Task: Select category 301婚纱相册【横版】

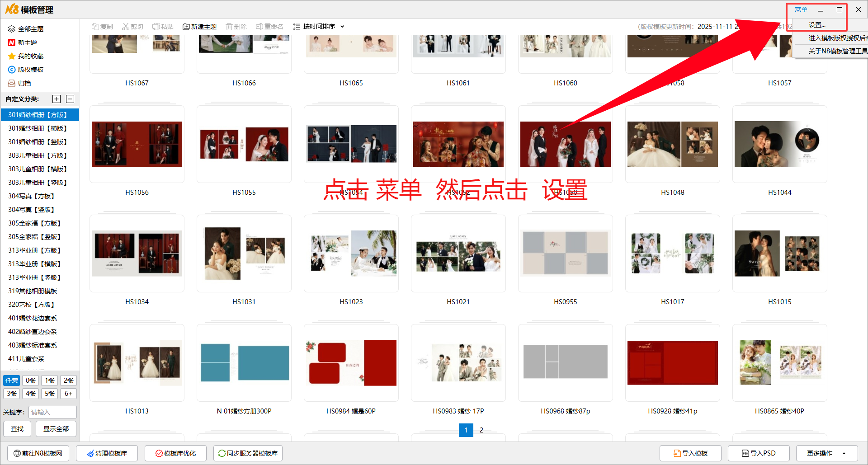Action: 40,128
